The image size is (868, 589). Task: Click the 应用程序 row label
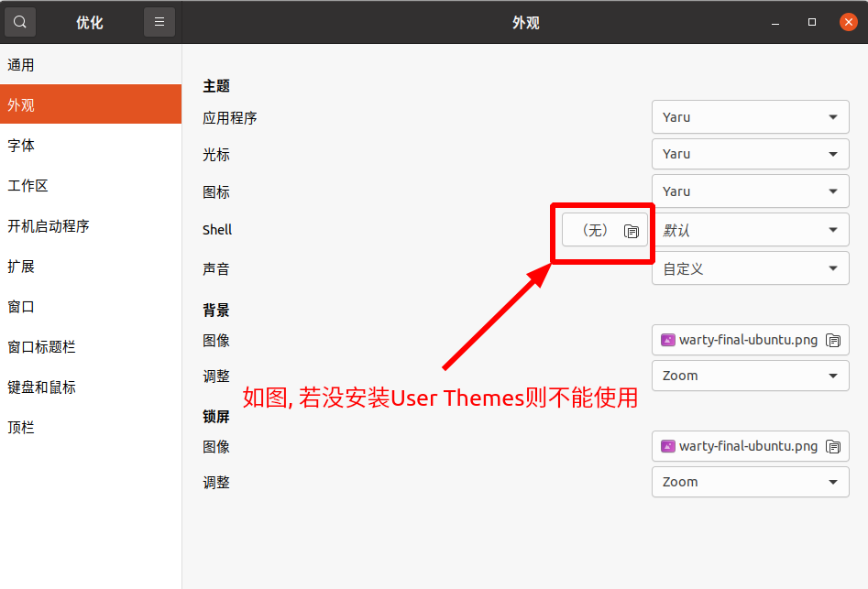pyautogui.click(x=230, y=118)
